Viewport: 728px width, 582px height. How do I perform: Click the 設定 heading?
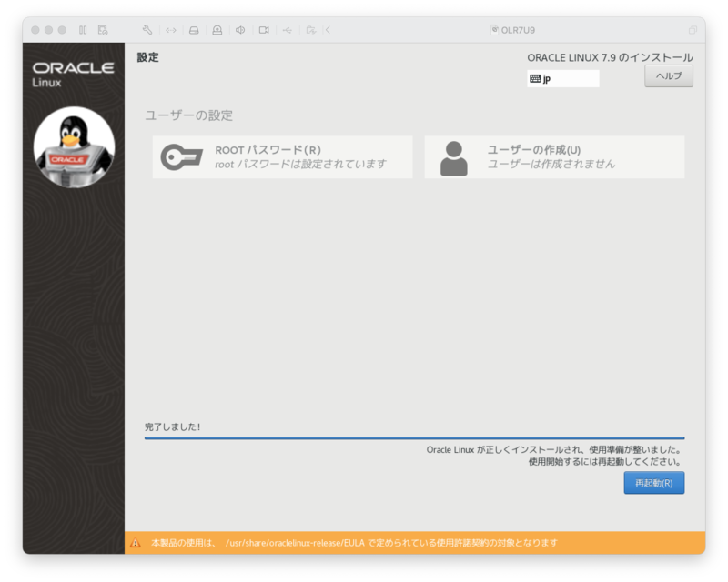tap(147, 57)
